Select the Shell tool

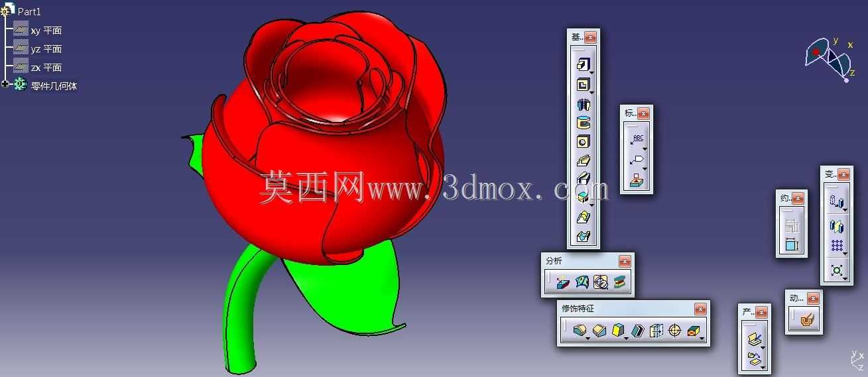click(638, 330)
